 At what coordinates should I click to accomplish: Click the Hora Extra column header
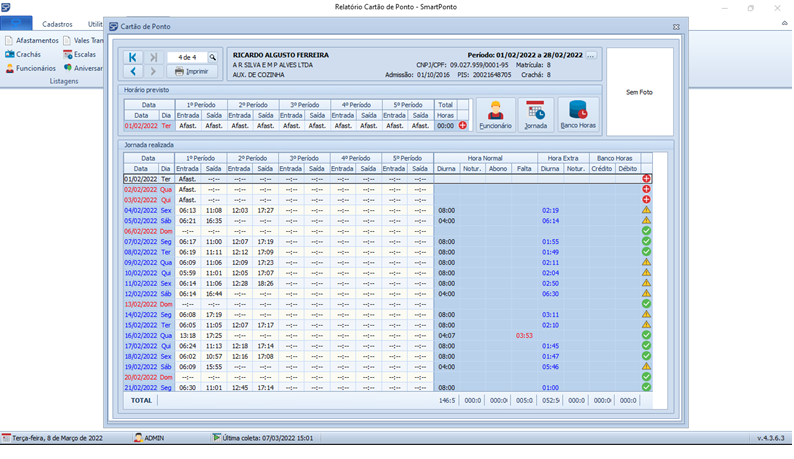click(563, 158)
